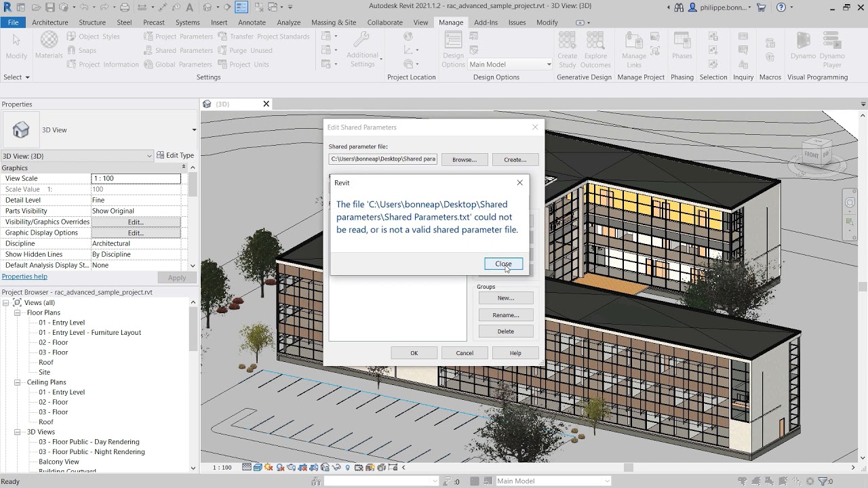Open the Snaps settings

(81, 50)
